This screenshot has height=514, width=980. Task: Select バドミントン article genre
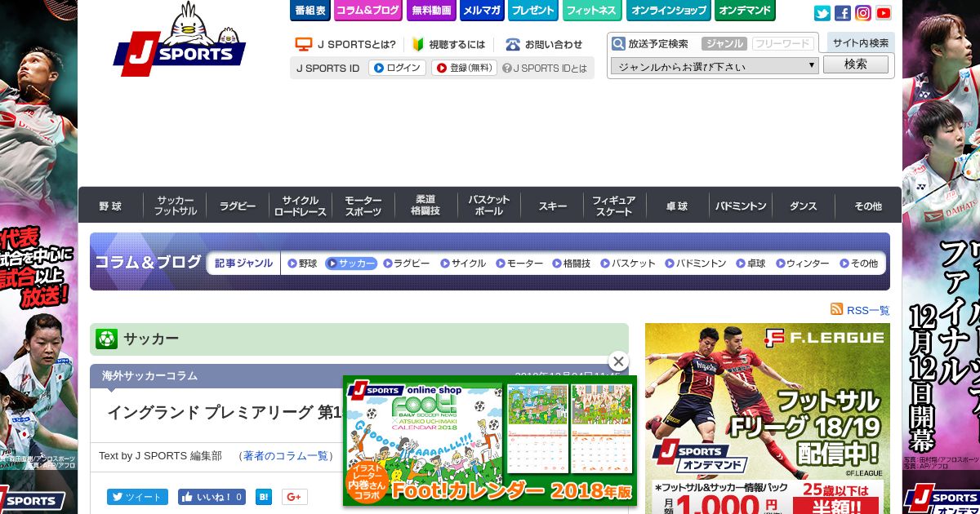tap(696, 263)
